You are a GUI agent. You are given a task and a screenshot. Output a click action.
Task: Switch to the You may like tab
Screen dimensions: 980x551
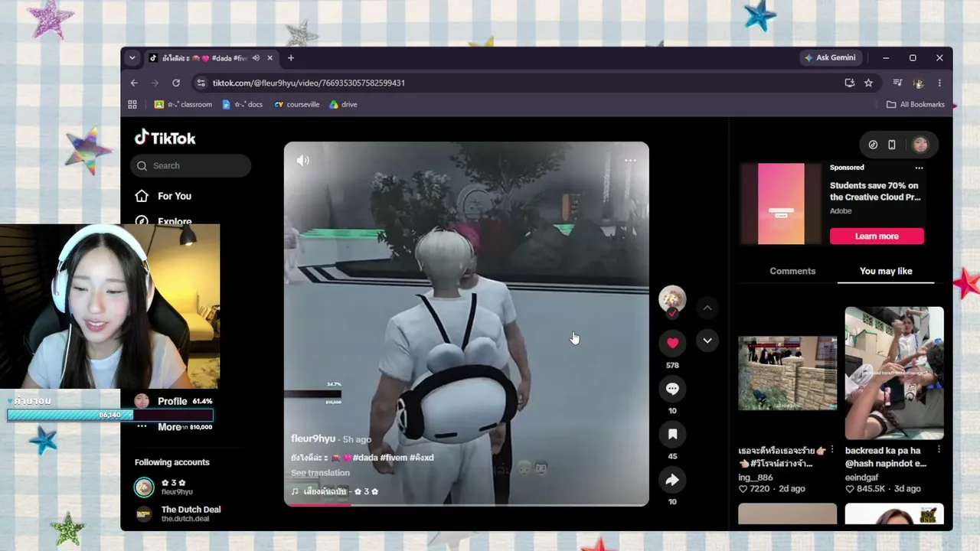886,271
